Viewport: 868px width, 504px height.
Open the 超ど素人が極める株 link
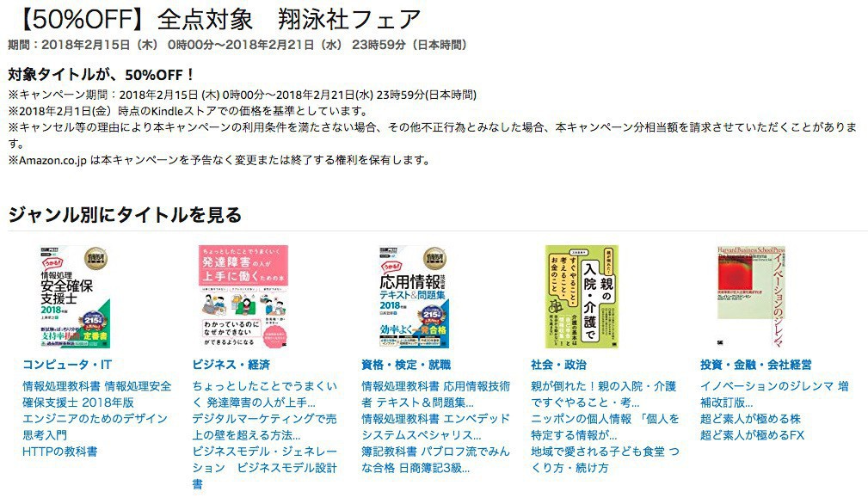(750, 419)
